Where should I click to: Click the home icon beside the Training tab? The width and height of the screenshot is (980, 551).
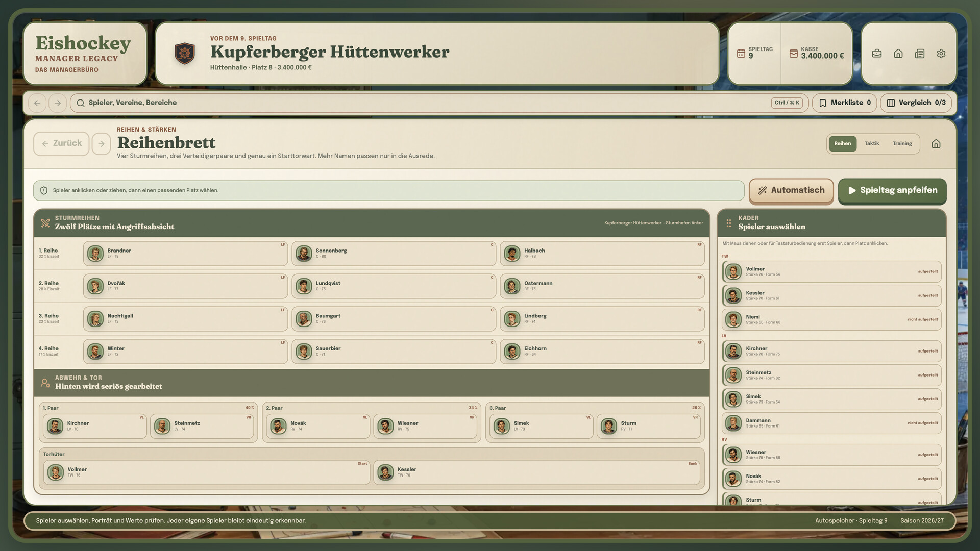936,144
